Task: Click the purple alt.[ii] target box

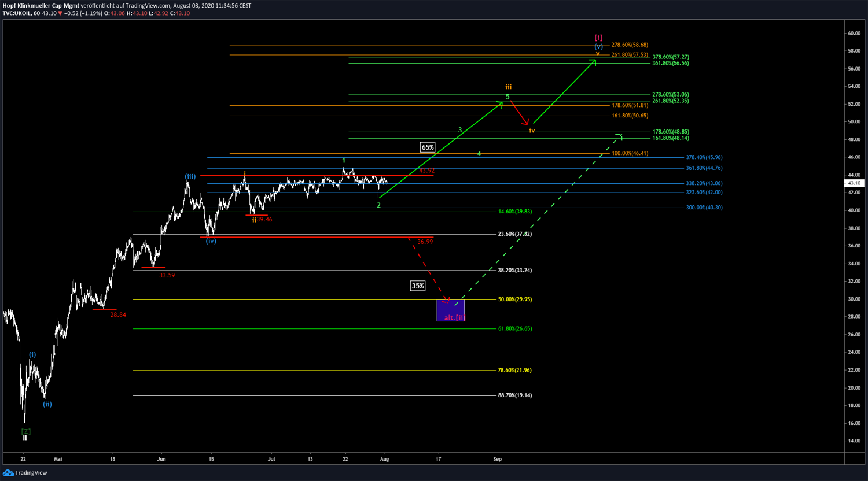Action: point(451,310)
